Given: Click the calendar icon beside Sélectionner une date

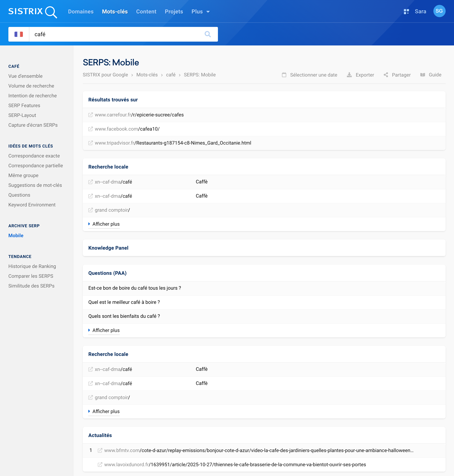Looking at the screenshot, I should (284, 75).
